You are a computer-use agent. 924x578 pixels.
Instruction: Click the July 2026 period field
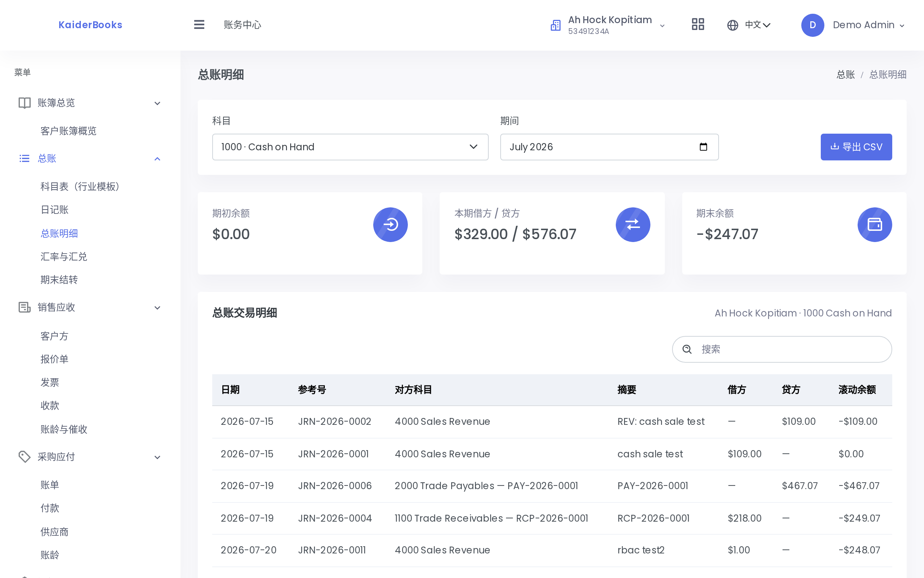click(x=609, y=147)
